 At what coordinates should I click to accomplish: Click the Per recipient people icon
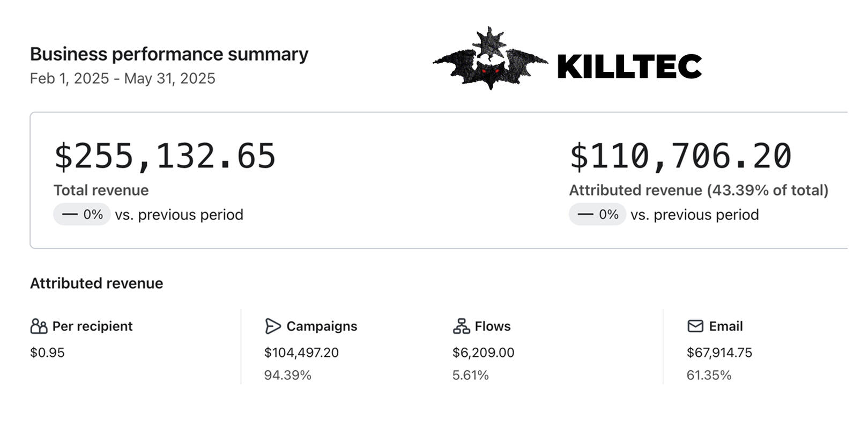coord(39,326)
